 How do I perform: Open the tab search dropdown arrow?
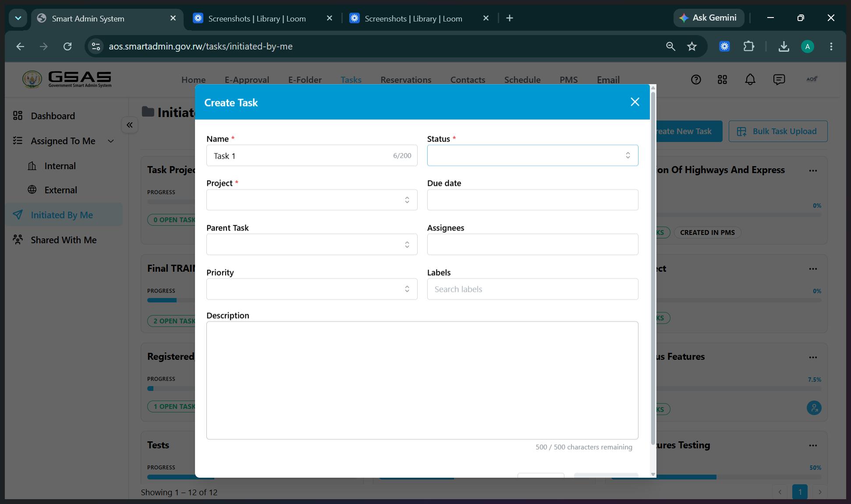[18, 18]
